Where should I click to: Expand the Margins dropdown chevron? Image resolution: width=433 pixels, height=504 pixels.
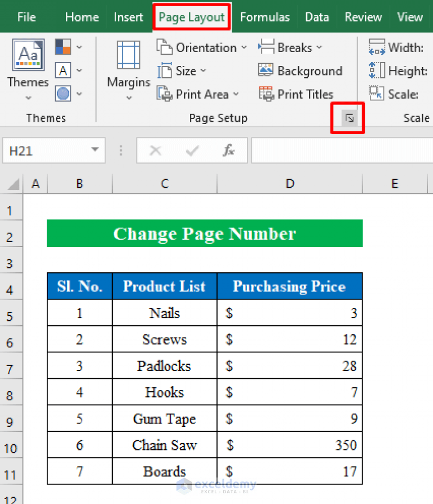[x=129, y=98]
